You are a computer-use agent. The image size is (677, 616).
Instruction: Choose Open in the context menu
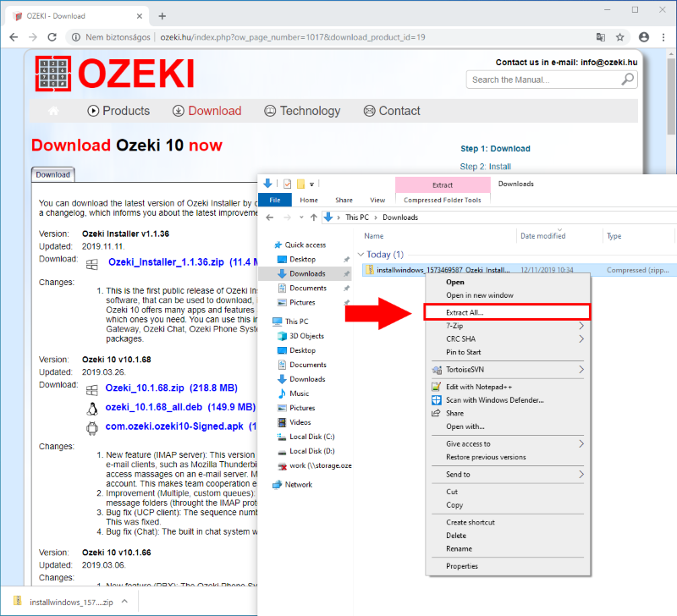tap(508, 282)
